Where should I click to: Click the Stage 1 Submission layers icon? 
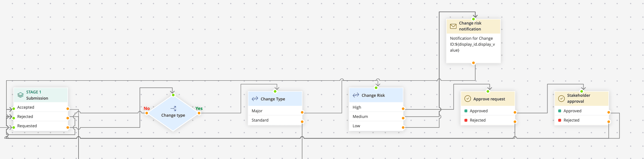click(20, 95)
